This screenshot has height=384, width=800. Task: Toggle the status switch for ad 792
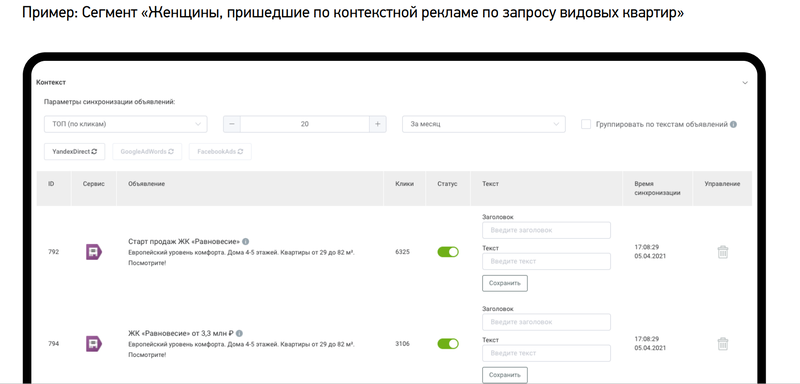pyautogui.click(x=448, y=252)
